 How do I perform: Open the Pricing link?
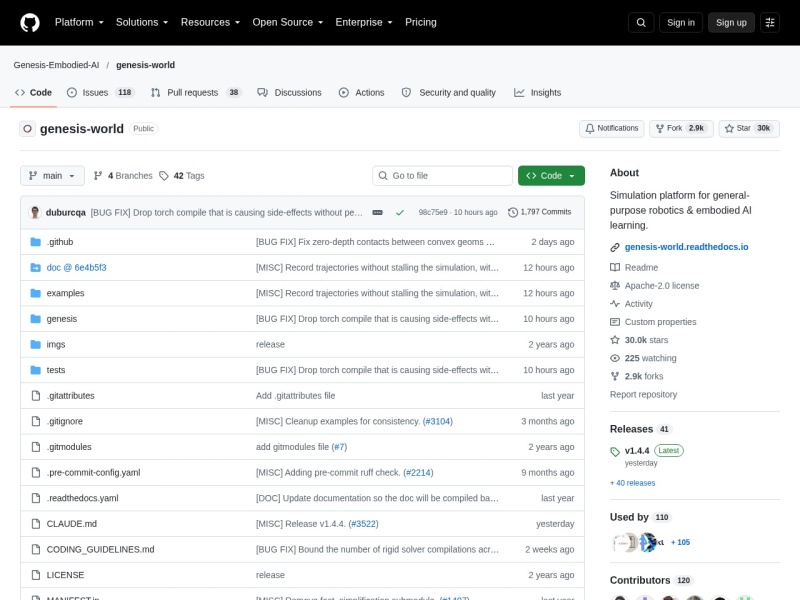coord(421,22)
